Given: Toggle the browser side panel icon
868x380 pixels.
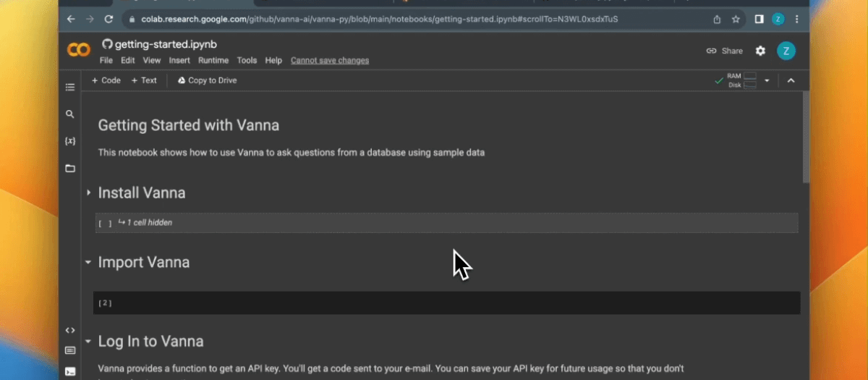Looking at the screenshot, I should coord(759,20).
